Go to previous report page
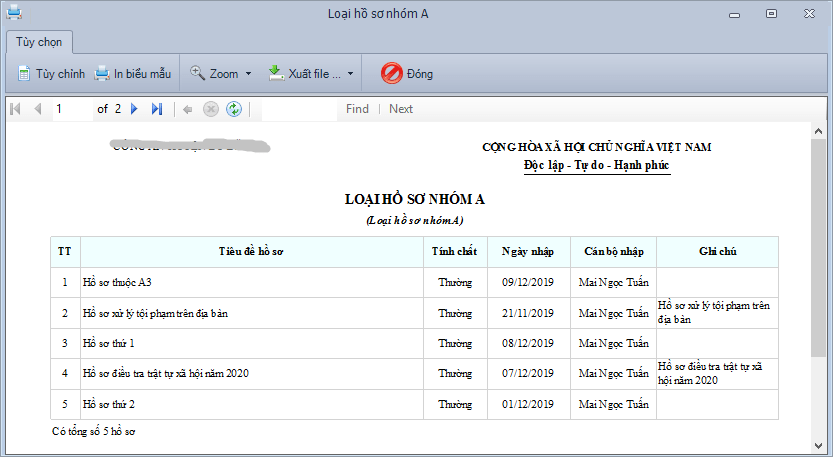The height and width of the screenshot is (457, 833). click(37, 109)
